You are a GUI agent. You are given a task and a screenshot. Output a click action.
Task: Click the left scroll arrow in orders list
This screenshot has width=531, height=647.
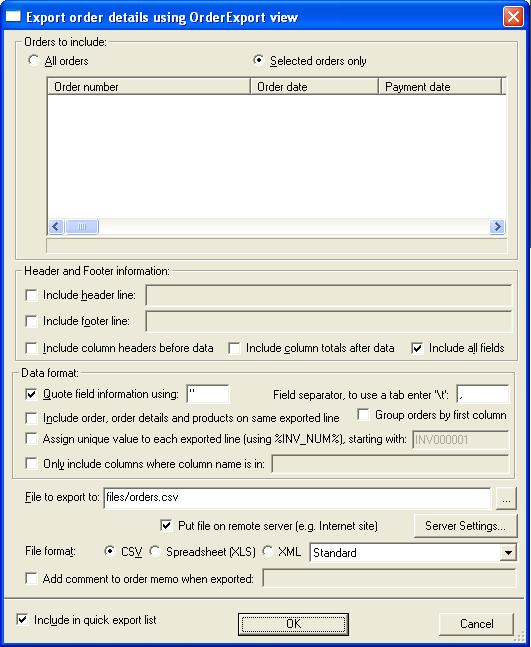click(x=56, y=227)
